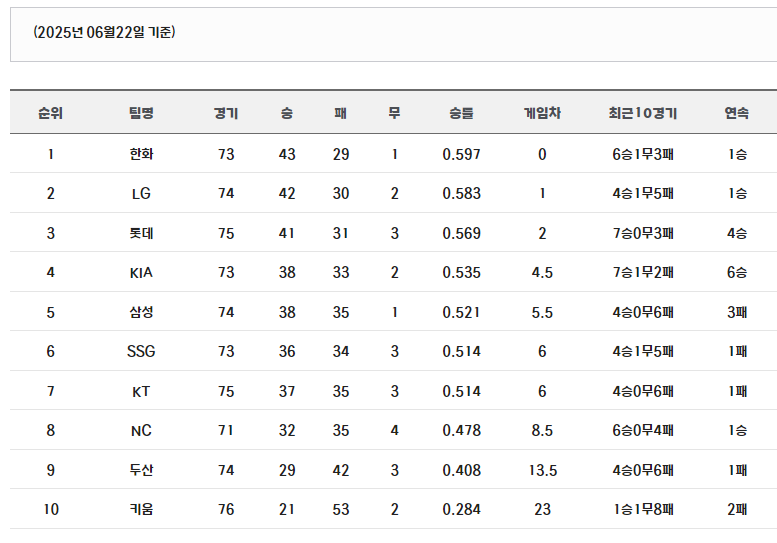Screen dimensions: 777x543
Task: Select the KT team name
Action: pos(141,391)
